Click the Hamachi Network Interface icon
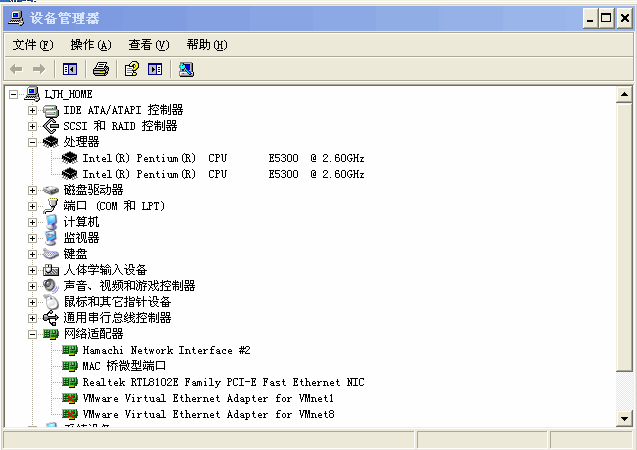This screenshot has width=637, height=450. (70, 350)
